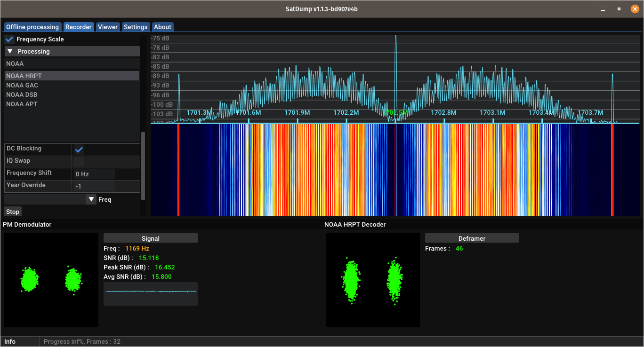Screen dimensions: 644x347
Task: Click the -75 dB scale label
Action: pyautogui.click(x=160, y=38)
